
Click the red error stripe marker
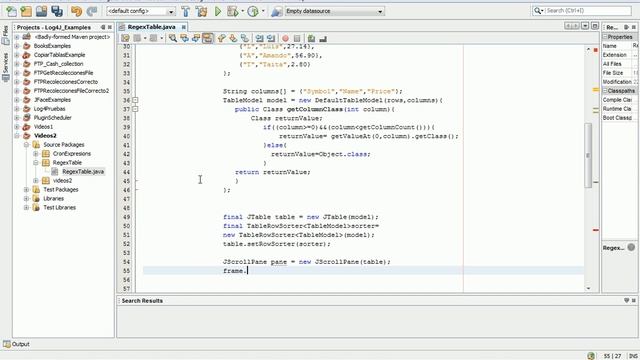596,230
